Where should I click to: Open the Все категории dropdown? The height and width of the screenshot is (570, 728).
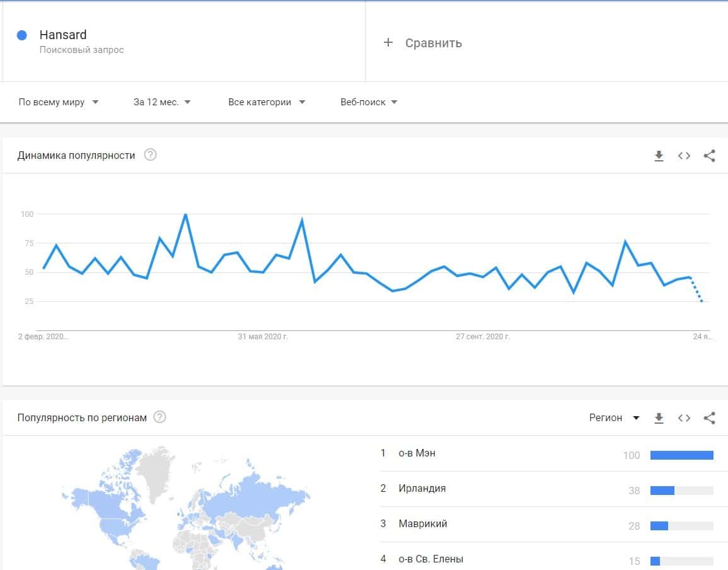pos(266,102)
